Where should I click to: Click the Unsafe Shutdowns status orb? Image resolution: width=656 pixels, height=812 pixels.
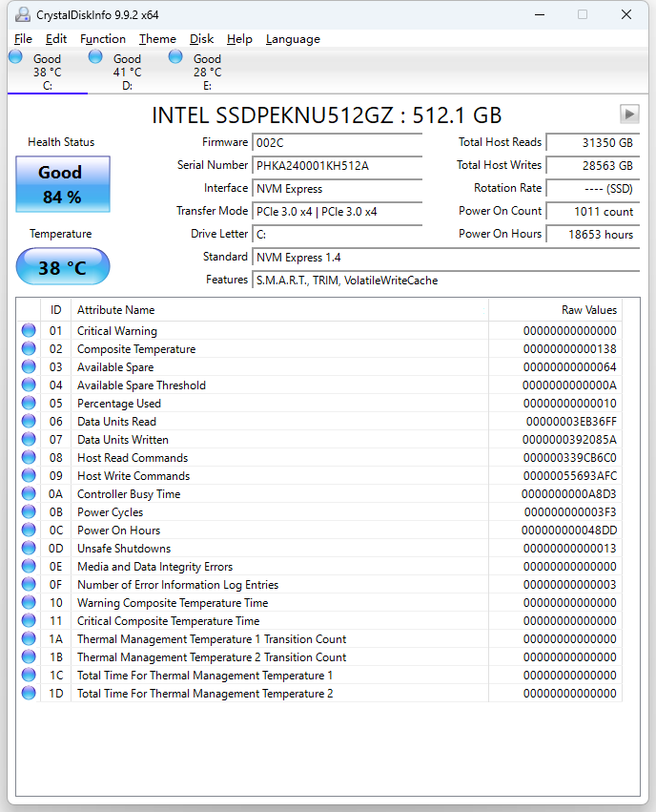tap(29, 548)
